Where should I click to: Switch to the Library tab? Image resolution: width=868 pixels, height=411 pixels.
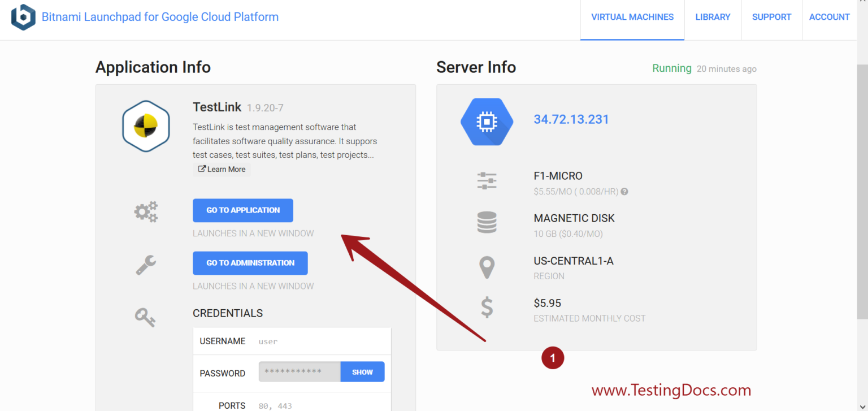click(713, 17)
